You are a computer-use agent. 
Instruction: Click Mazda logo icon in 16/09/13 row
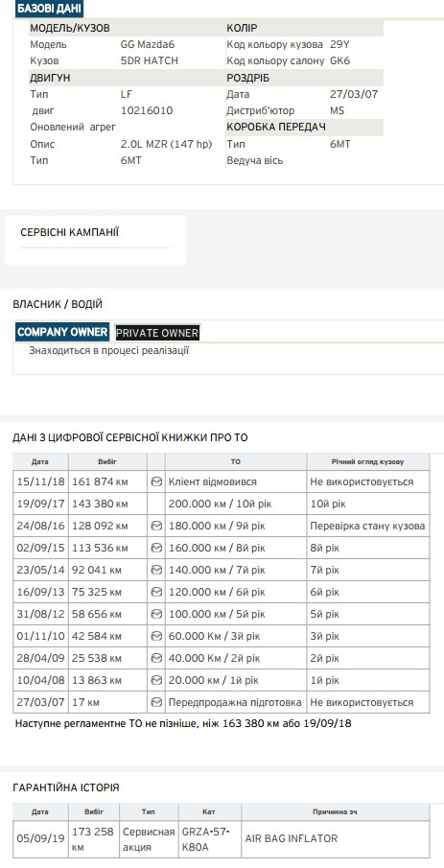[x=156, y=593]
